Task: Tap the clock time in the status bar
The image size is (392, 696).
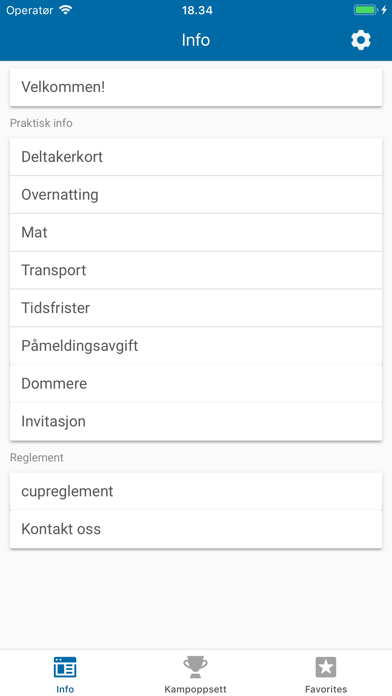Action: (x=197, y=10)
